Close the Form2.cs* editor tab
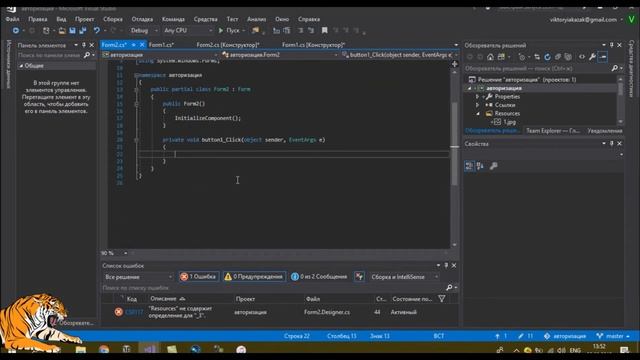The height and width of the screenshot is (360, 640). [x=142, y=45]
